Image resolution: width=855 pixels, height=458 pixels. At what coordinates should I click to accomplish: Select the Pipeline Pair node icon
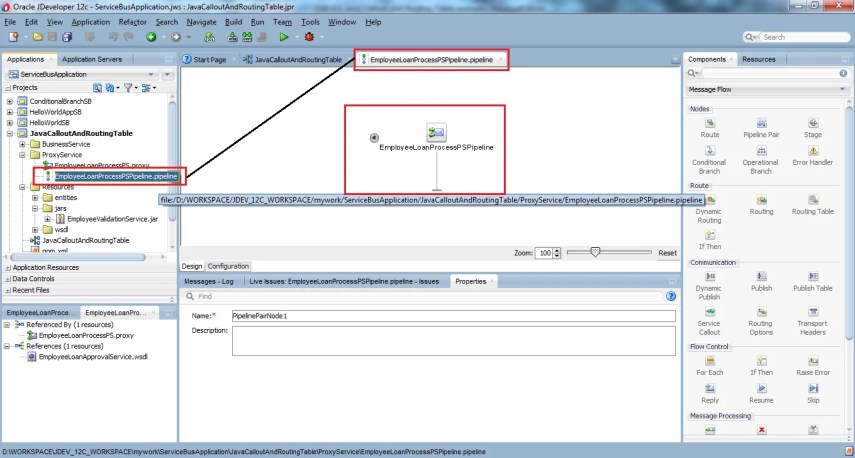point(761,123)
